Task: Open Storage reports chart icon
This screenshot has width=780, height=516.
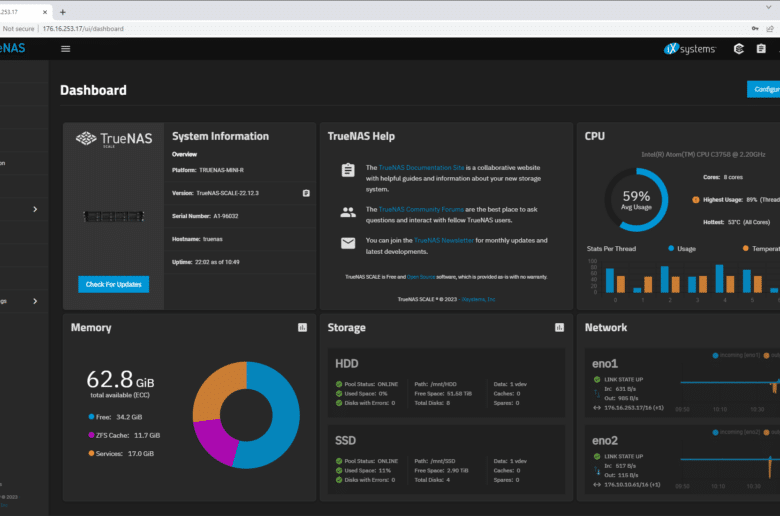Action: (x=559, y=327)
